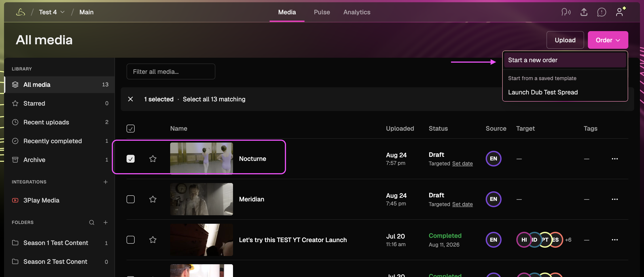Image resolution: width=644 pixels, height=277 pixels.
Task: Open the 3Play Media integration
Action: click(x=59, y=200)
